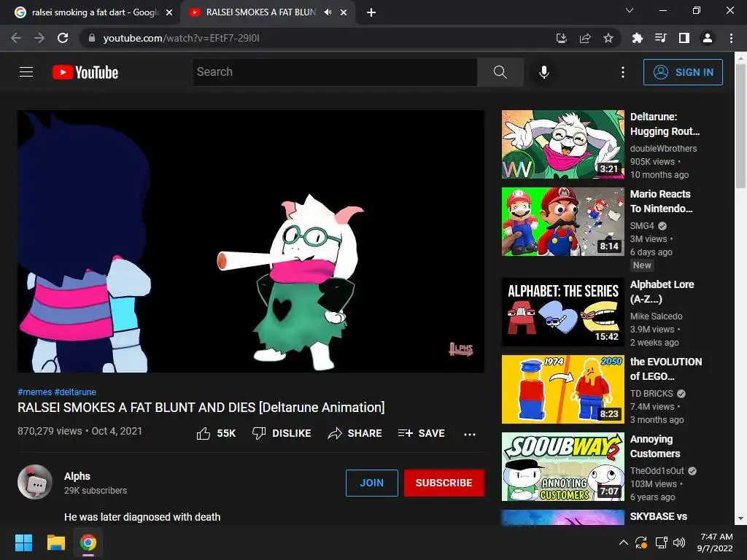Open the tab search chevron dropdown
The image size is (747, 560).
coord(630,10)
